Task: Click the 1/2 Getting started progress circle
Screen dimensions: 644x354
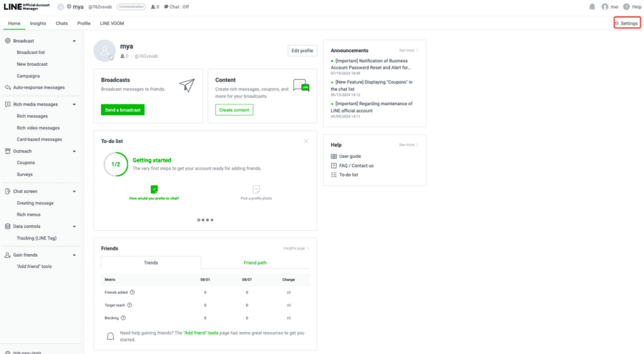Action: click(116, 164)
